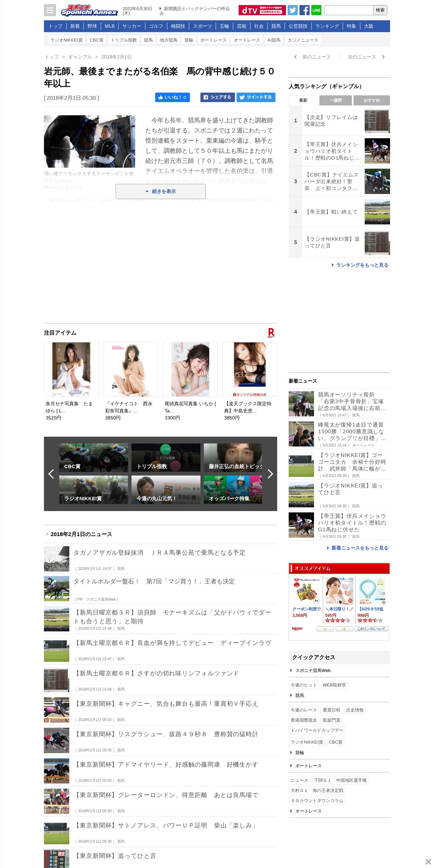434x868 pixels.
Task: Click the ＳＧカウントダウンコラム quick link
Action: pyautogui.click(x=317, y=800)
